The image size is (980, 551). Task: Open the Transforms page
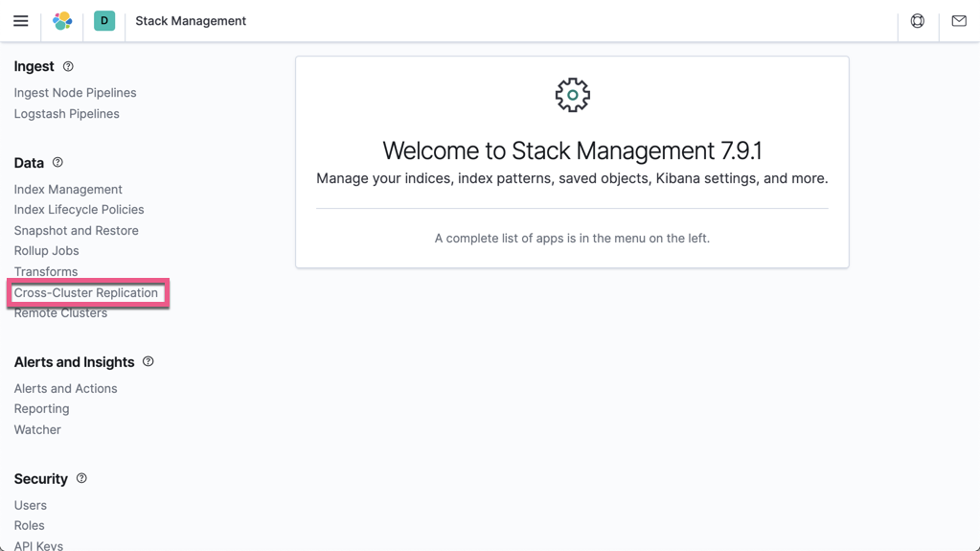pyautogui.click(x=46, y=271)
